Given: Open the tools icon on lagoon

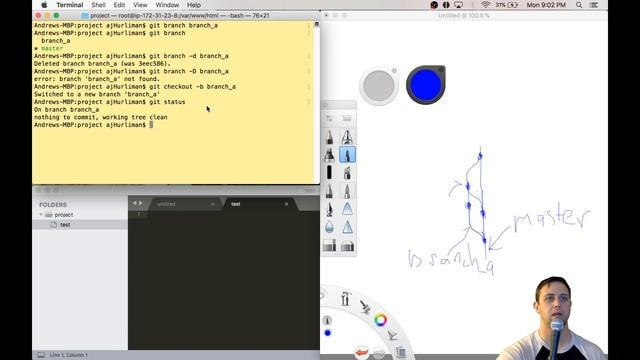Looking at the screenshot, I should pyautogui.click(x=345, y=299).
